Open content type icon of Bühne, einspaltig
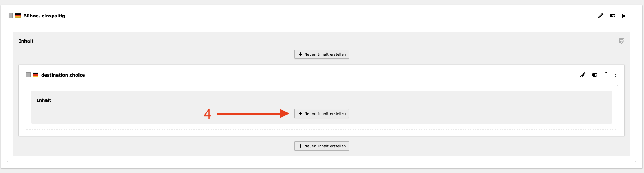Screen dimensions: 644x173 tap(10, 16)
